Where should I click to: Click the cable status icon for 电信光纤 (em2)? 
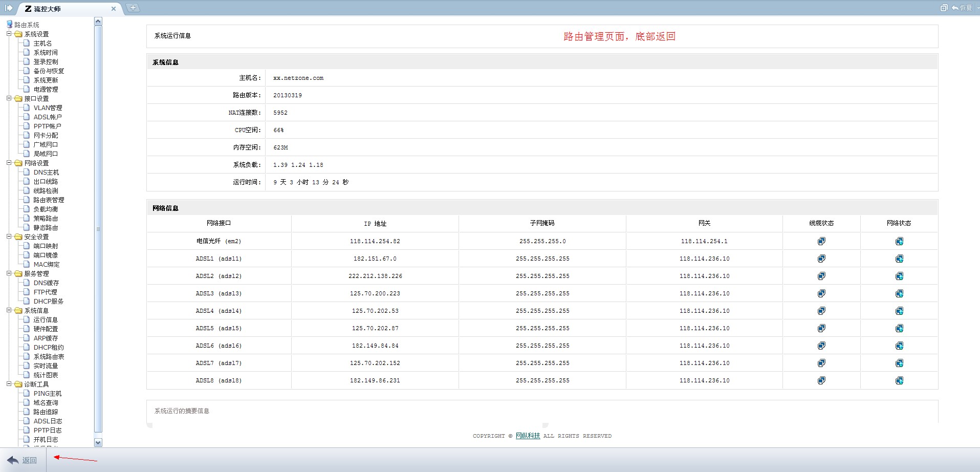tap(821, 241)
